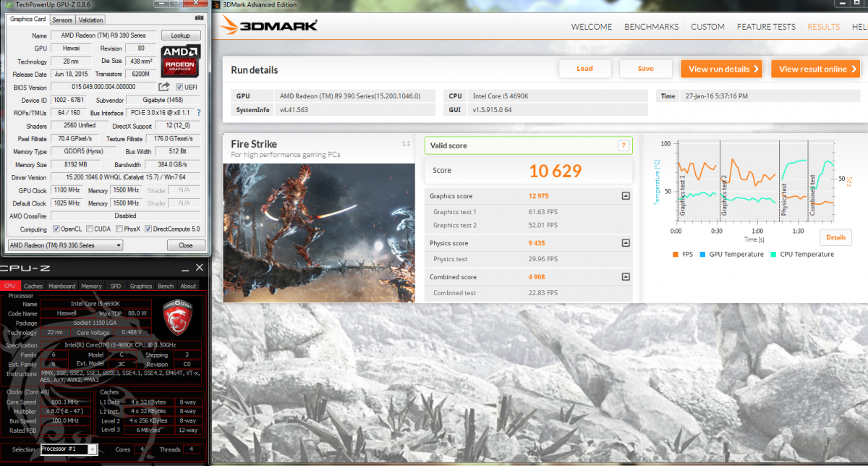Click the Close button in GPU-Z
The height and width of the screenshot is (466, 868).
(x=185, y=245)
